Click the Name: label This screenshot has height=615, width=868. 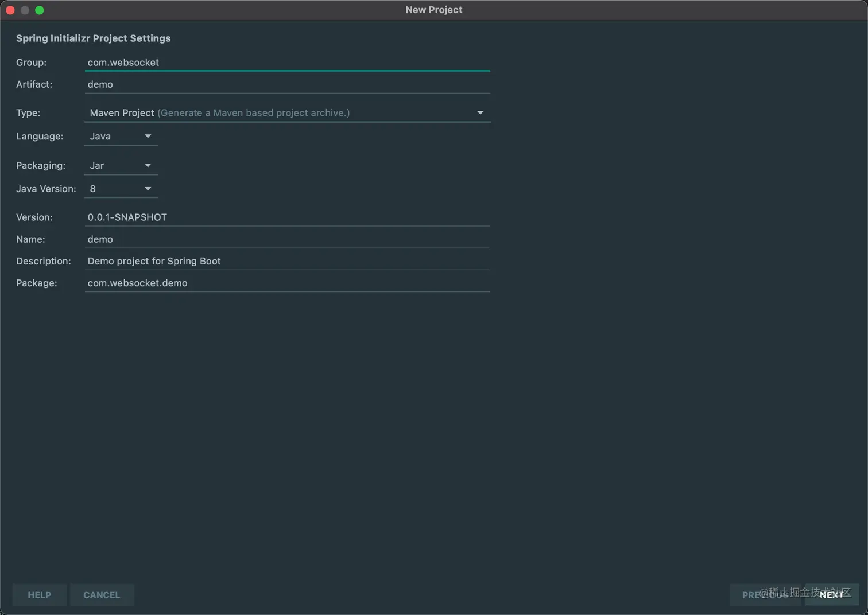pos(30,239)
